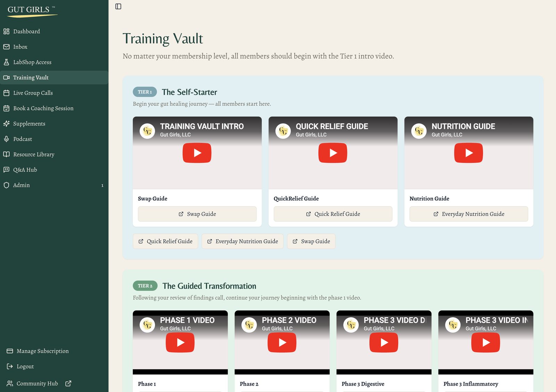Click the Podcast microphone icon
Viewport: 556px width, 392px height.
6,139
